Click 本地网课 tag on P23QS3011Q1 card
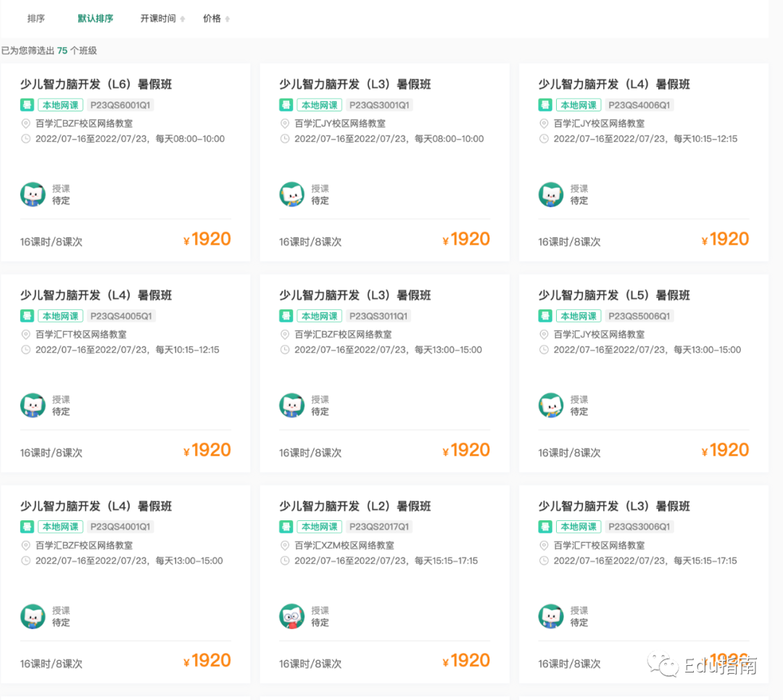Image resolution: width=783 pixels, height=700 pixels. (x=319, y=316)
